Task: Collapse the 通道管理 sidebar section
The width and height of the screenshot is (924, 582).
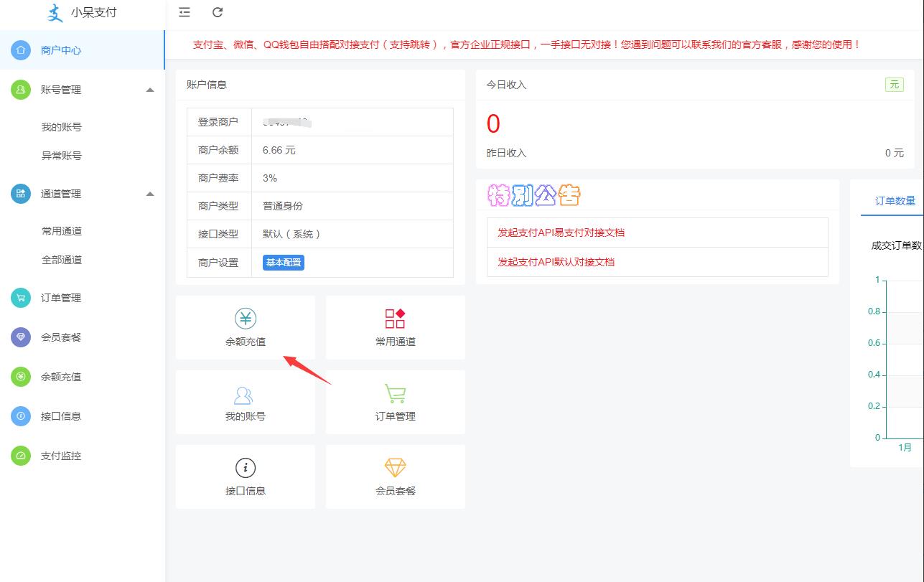Action: click(150, 194)
